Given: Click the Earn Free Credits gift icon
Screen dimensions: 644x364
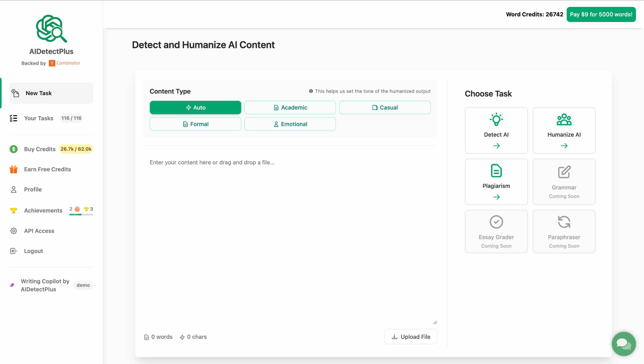Looking at the screenshot, I should click(x=13, y=169).
